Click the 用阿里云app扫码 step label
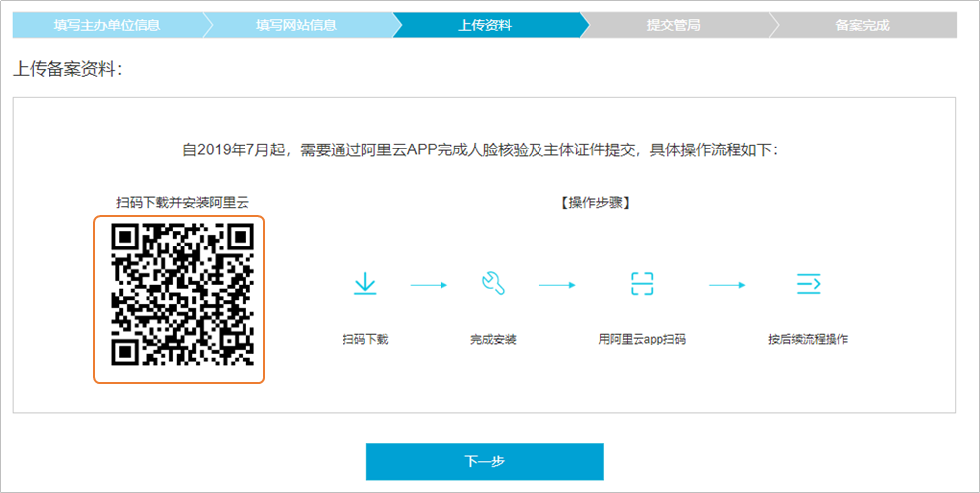Screen dimensions: 980x493 pyautogui.click(x=642, y=339)
